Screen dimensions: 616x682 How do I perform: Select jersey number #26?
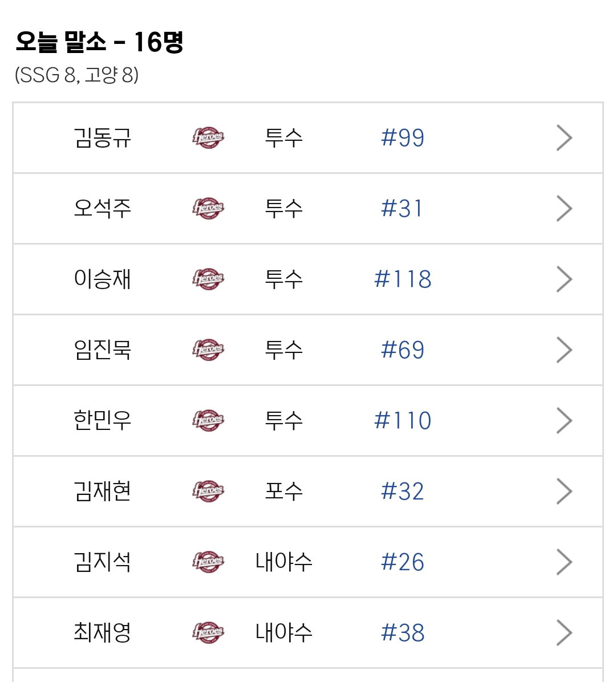(x=403, y=562)
